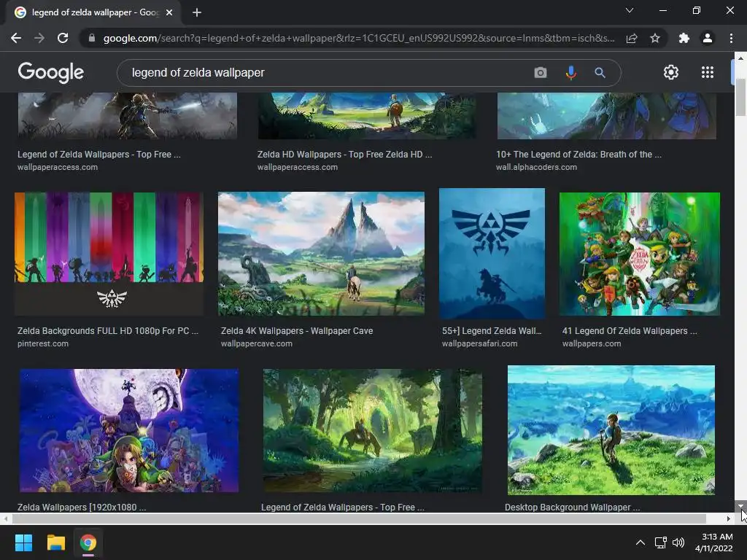Show hidden system tray icons
The width and height of the screenshot is (747, 560).
coord(640,542)
